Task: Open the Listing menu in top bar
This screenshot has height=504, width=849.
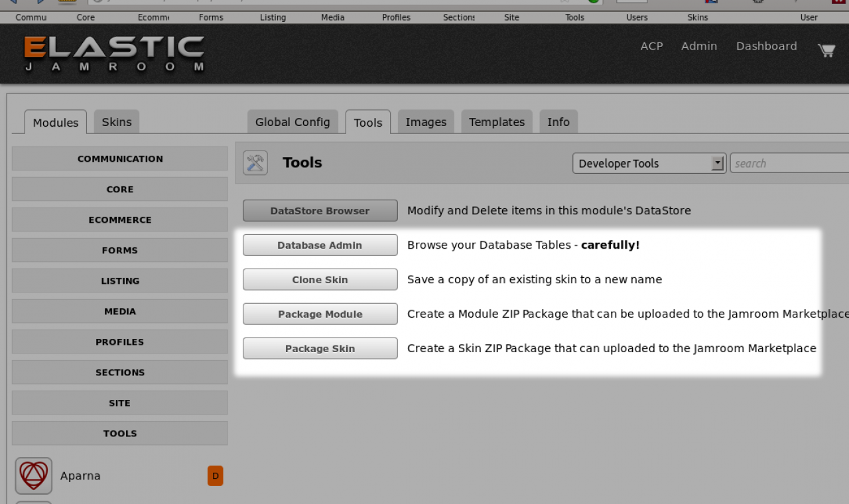Action: pyautogui.click(x=273, y=17)
